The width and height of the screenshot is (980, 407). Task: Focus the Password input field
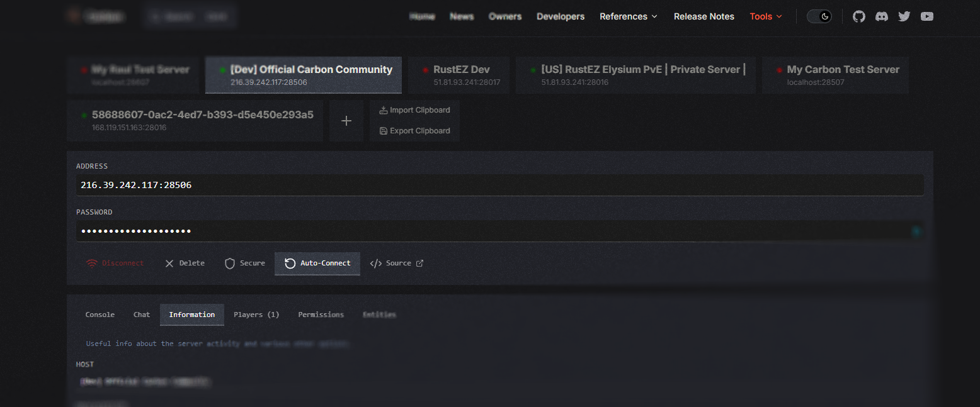(x=500, y=231)
